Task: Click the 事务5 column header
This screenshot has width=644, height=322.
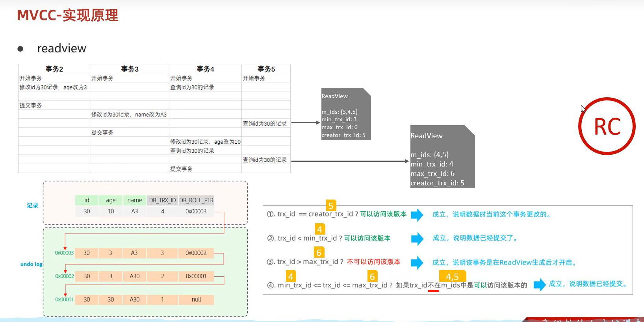Action: click(266, 69)
